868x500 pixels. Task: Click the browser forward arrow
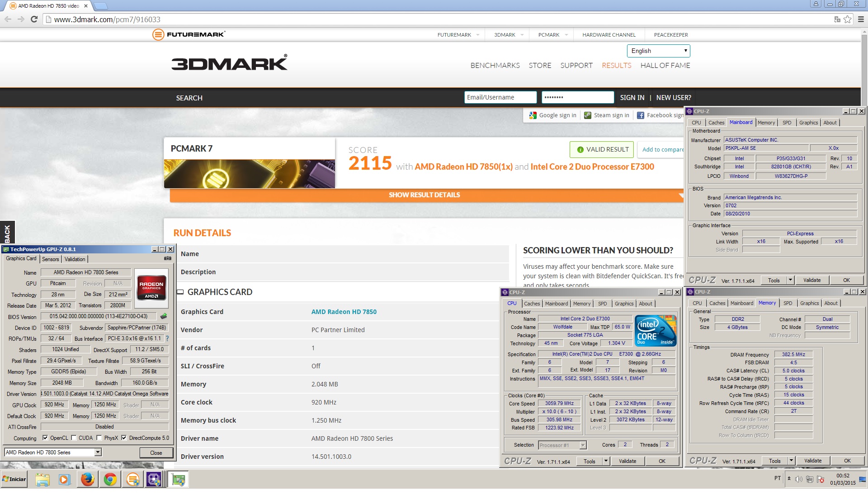(21, 19)
